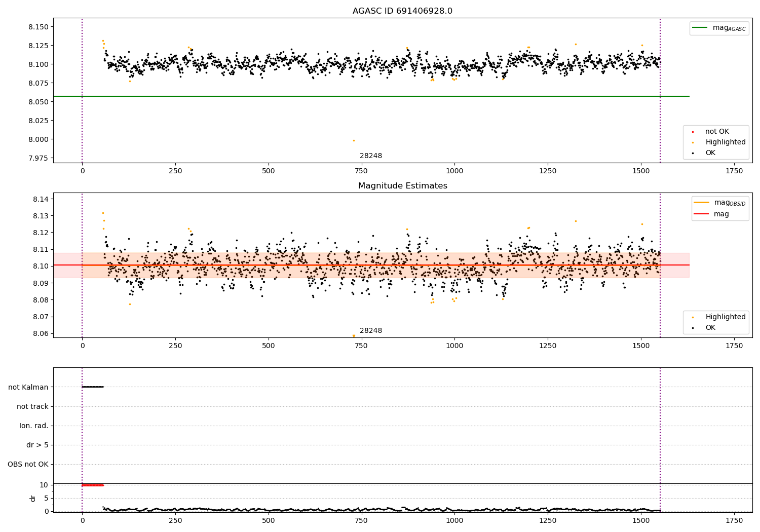Click the black 'not Kalman' markers in bottom plot
The width and height of the screenshot is (760, 532).
coord(93,387)
